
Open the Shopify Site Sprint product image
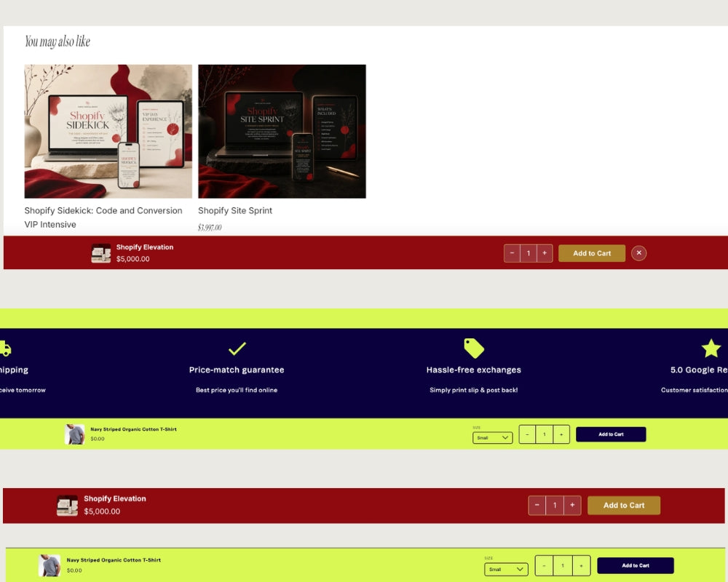click(282, 132)
